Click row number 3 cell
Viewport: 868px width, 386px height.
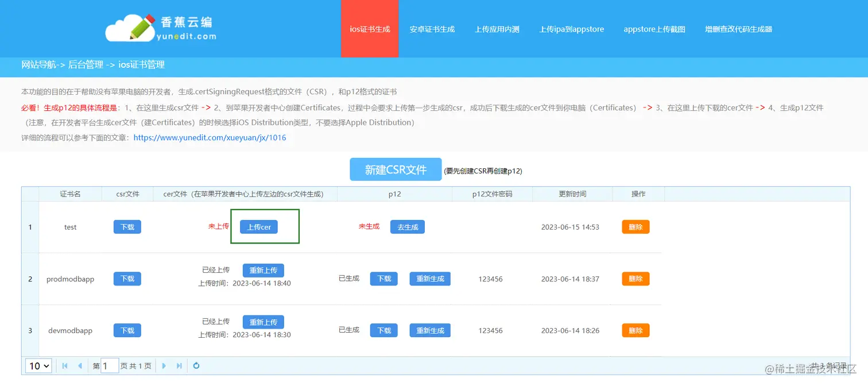pyautogui.click(x=30, y=330)
